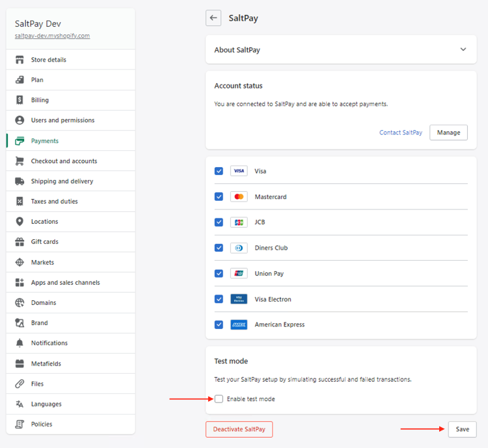Click the Taxes and duties percent icon

point(20,202)
